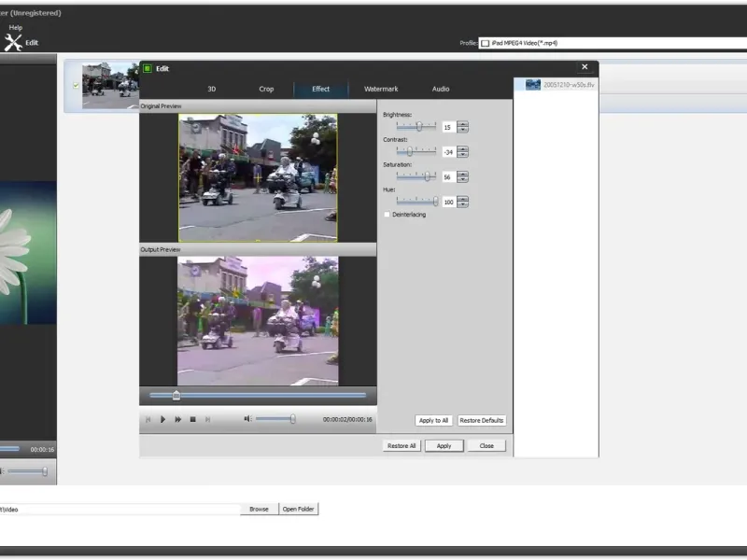Click the Close button in Edit dialog
Viewport: 747px width, 560px height.
coord(486,446)
